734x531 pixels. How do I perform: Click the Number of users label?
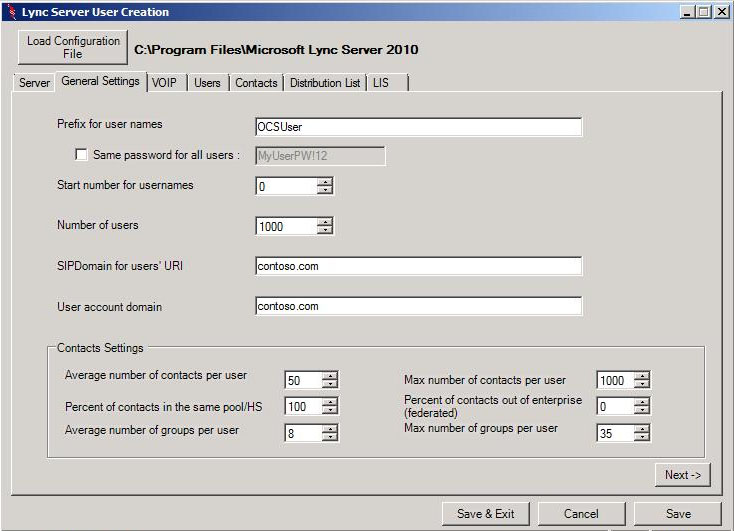coord(97,225)
